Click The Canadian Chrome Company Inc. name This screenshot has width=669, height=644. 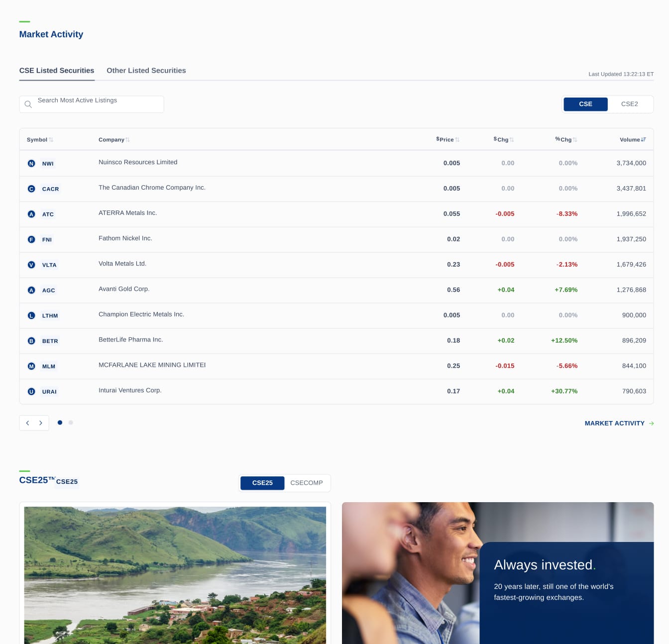tap(152, 188)
